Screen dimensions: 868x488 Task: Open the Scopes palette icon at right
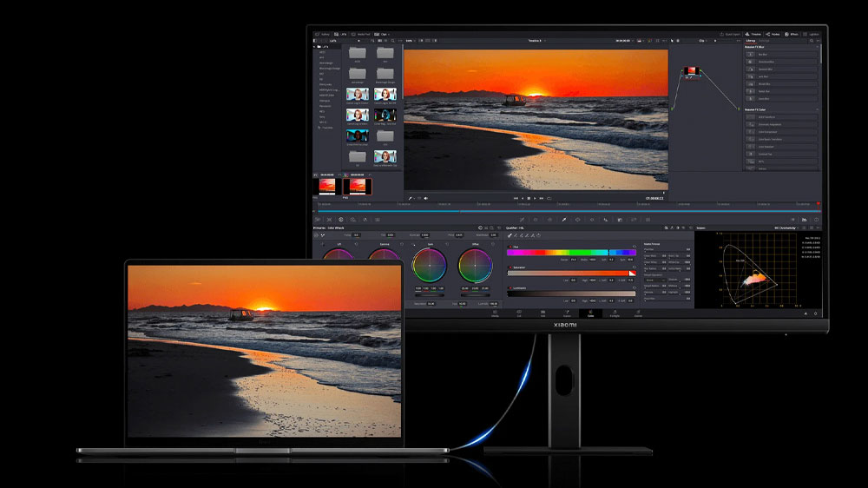(805, 220)
